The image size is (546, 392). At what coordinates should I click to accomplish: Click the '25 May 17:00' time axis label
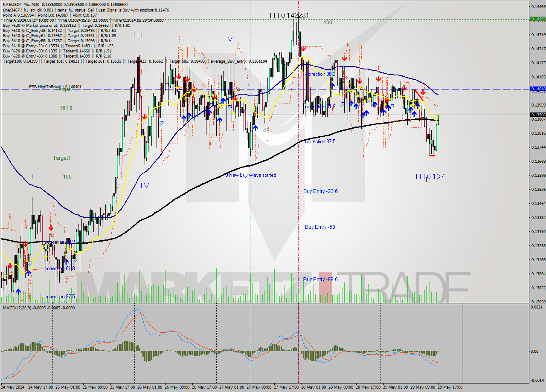point(122,387)
